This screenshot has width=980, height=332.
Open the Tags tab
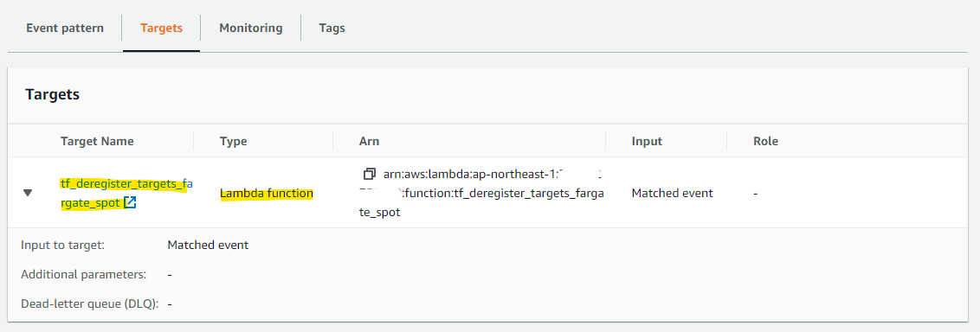coord(332,28)
